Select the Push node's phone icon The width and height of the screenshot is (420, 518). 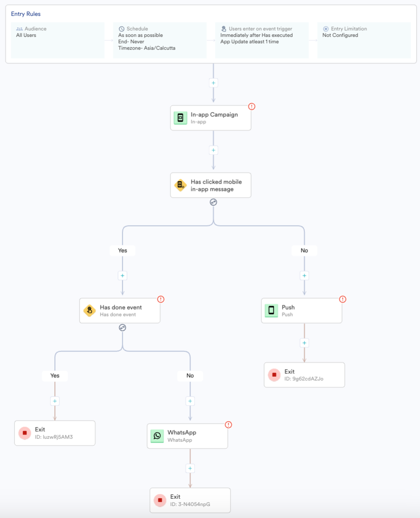(x=271, y=310)
